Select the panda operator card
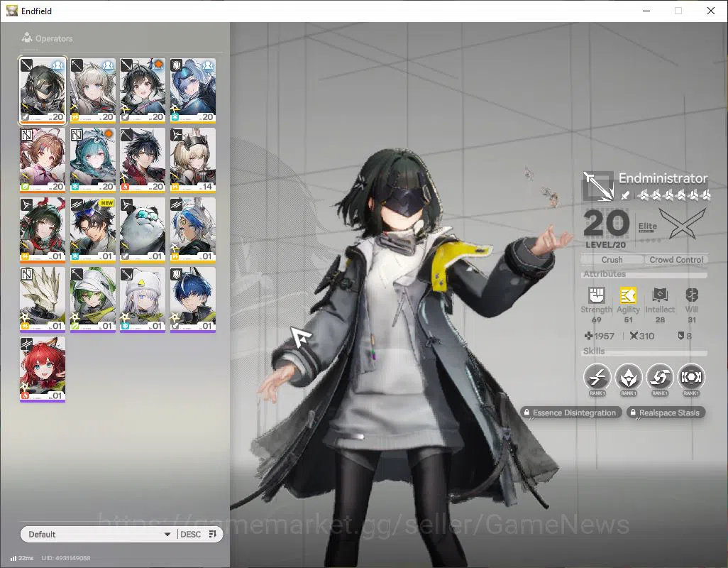Viewport: 728px width, 568px height. [143, 230]
